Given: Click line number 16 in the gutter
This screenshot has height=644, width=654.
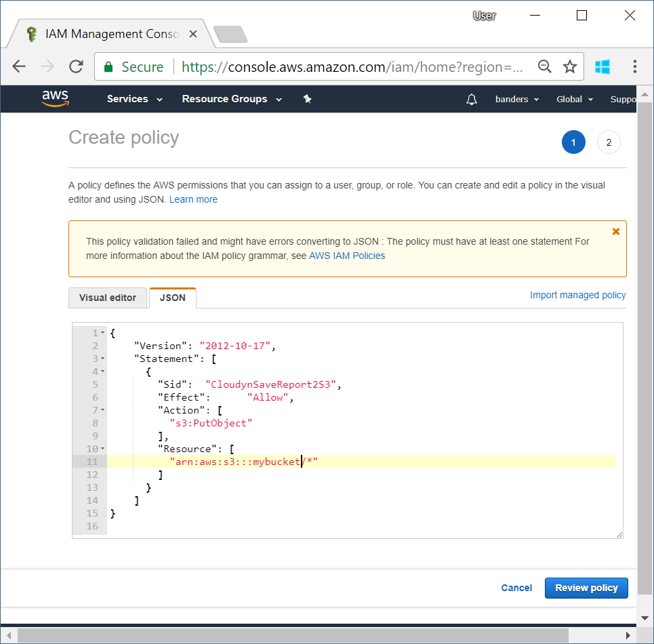Looking at the screenshot, I should pos(92,526).
